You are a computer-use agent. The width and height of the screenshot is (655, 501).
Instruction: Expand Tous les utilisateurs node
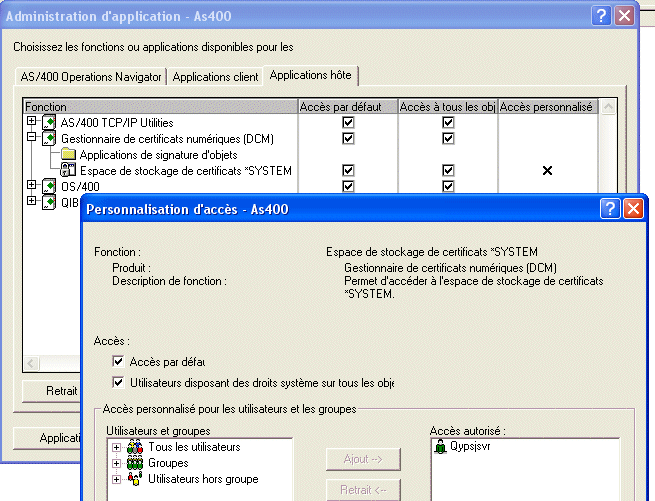(x=117, y=448)
